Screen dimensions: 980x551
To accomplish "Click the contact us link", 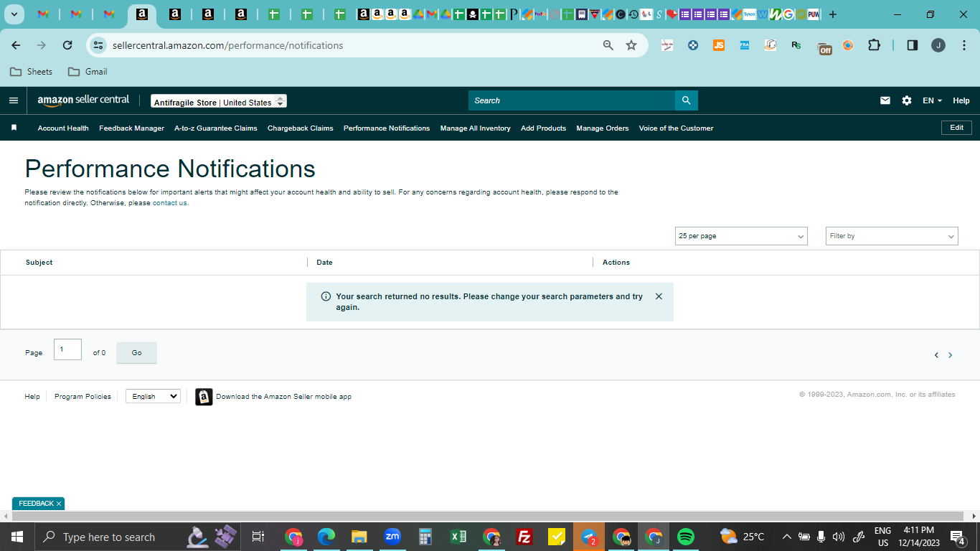I will pos(170,203).
